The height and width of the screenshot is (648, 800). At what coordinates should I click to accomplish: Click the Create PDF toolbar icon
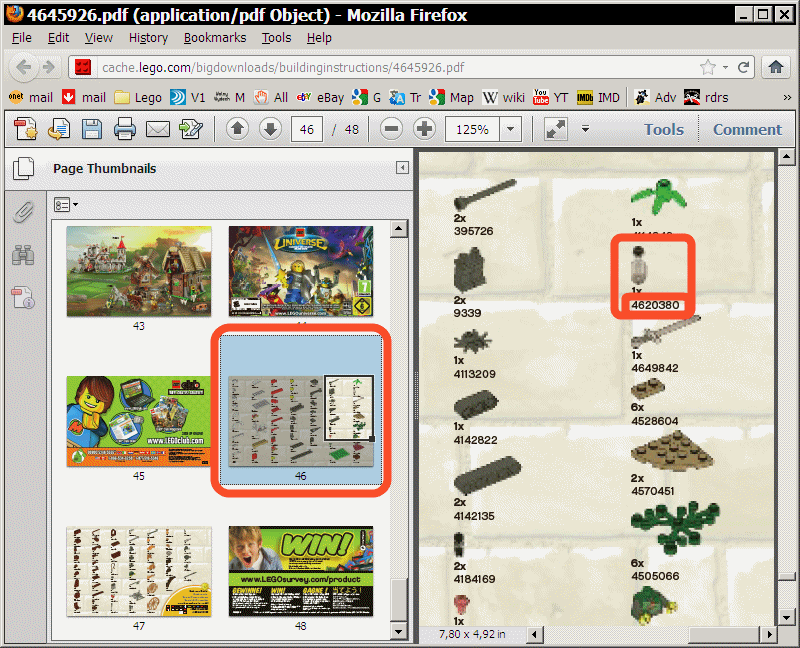click(26, 129)
